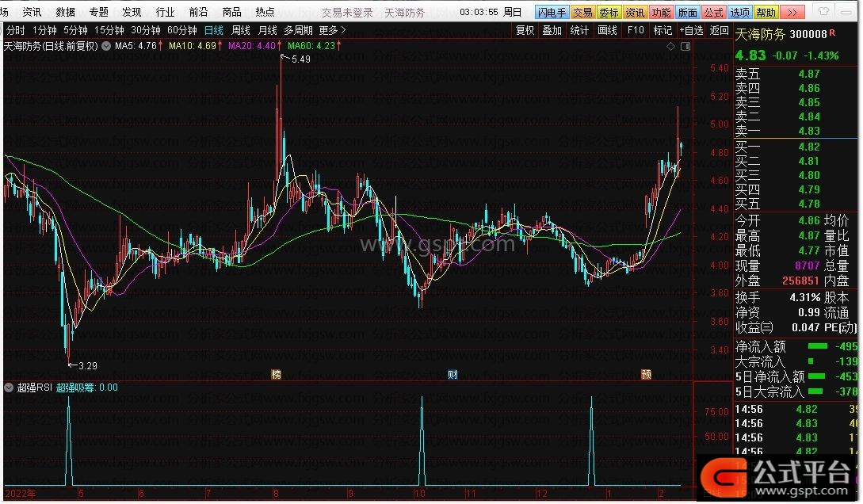Switch to 5分钟 period
This screenshot has height=504, width=863.
coord(75,30)
